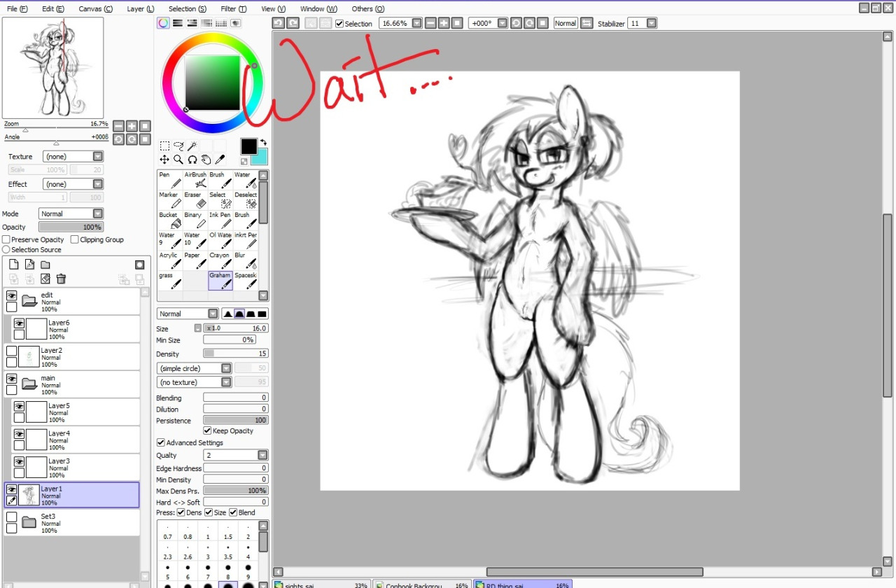This screenshot has height=588, width=896.
Task: Enable Clipping Group checkbox
Action: click(75, 239)
